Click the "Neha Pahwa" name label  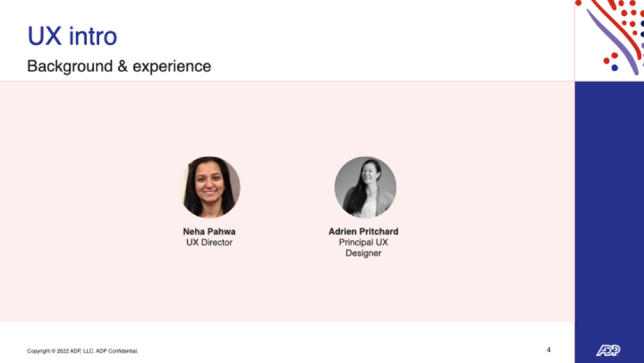[x=209, y=232]
